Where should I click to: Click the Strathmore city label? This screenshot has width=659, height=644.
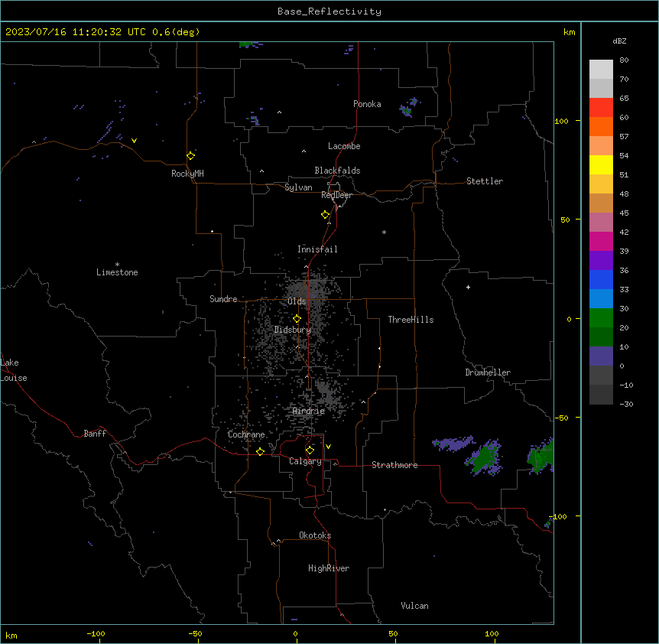point(394,465)
